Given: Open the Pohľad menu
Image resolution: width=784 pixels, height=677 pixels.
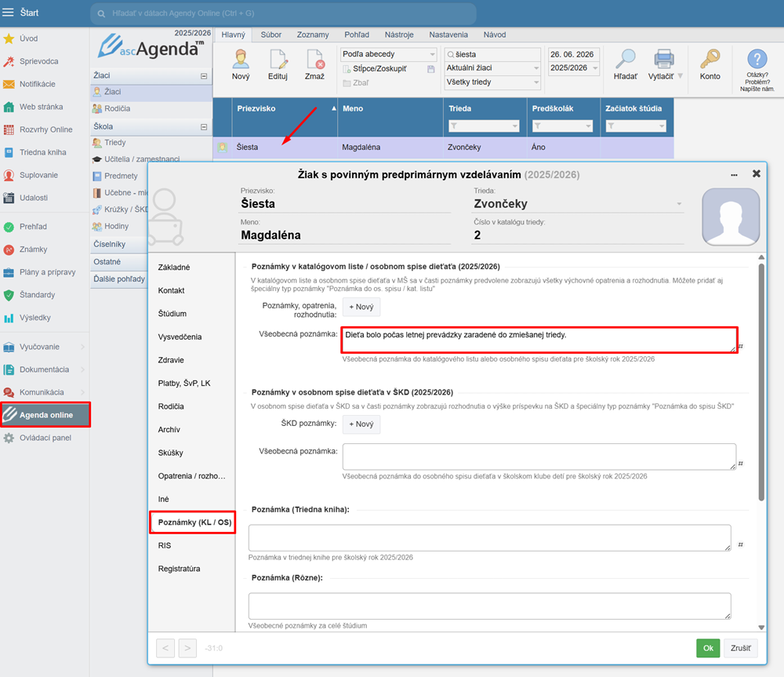Looking at the screenshot, I should (x=357, y=35).
